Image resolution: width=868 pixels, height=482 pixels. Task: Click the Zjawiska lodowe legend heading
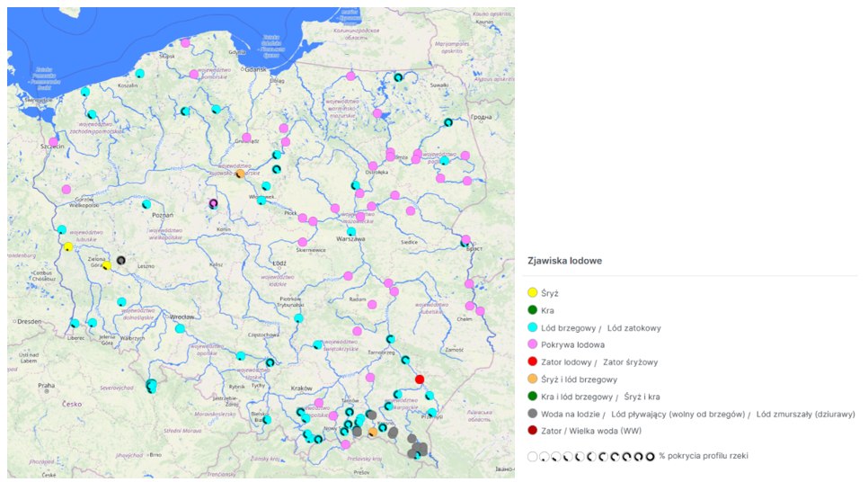tap(563, 261)
